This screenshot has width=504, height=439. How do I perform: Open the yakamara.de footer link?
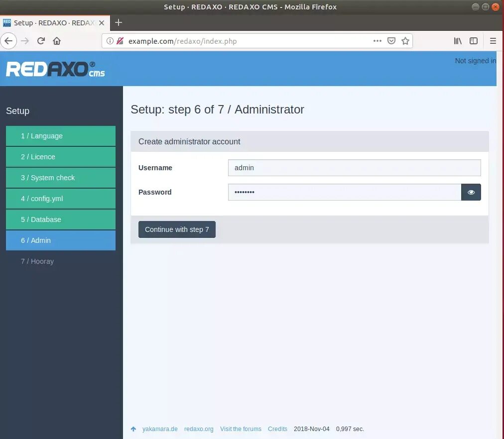(x=160, y=429)
